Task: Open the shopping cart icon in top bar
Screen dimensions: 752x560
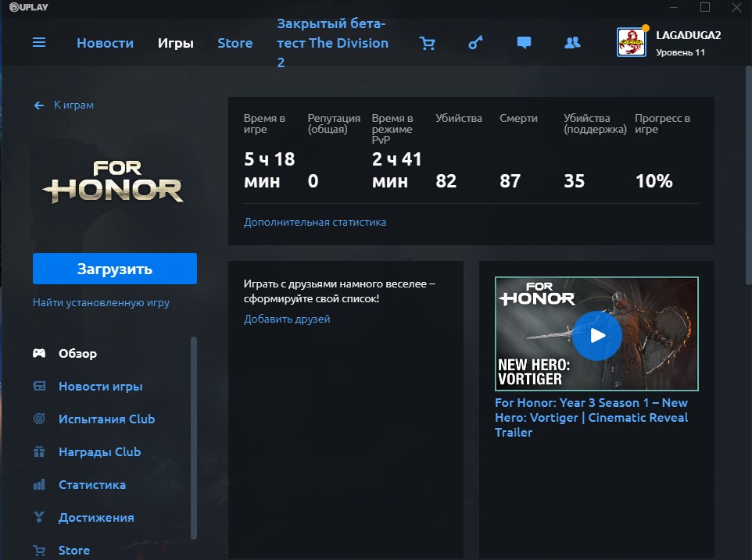Action: pyautogui.click(x=427, y=43)
